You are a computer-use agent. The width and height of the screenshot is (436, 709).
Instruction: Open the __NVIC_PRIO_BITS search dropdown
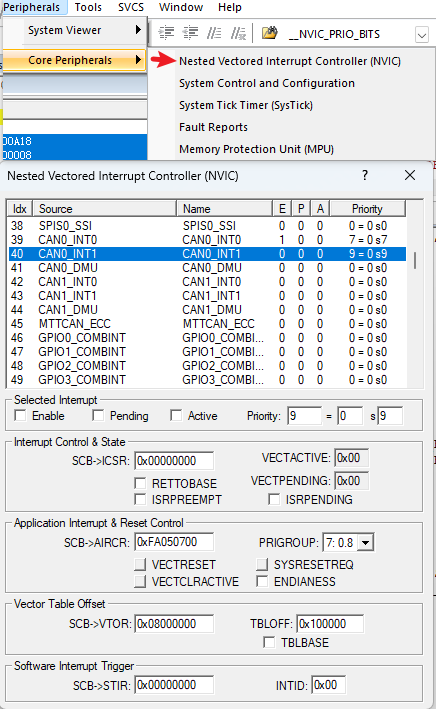tap(422, 35)
